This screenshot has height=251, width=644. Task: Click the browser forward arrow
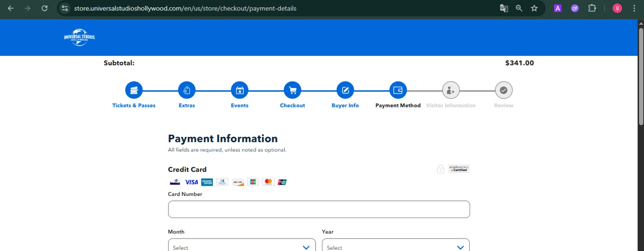27,8
